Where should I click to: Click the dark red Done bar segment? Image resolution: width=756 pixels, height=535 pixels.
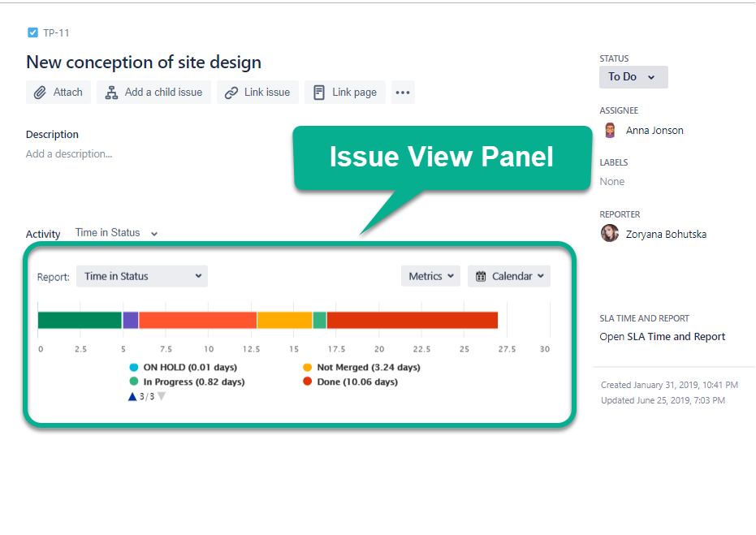[x=413, y=320]
